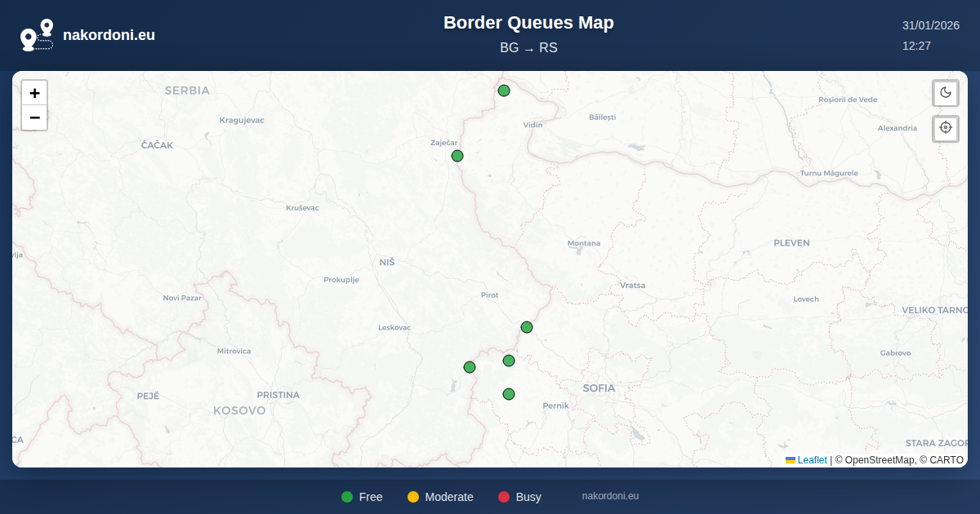Click the Border Queues Map heading
The image size is (980, 514).
tap(528, 23)
